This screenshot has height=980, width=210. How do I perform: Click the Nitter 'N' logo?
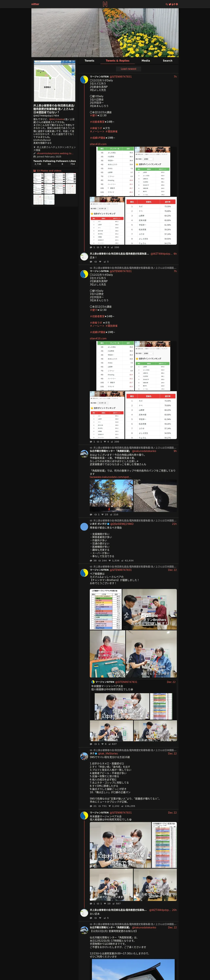[x=105, y=4]
